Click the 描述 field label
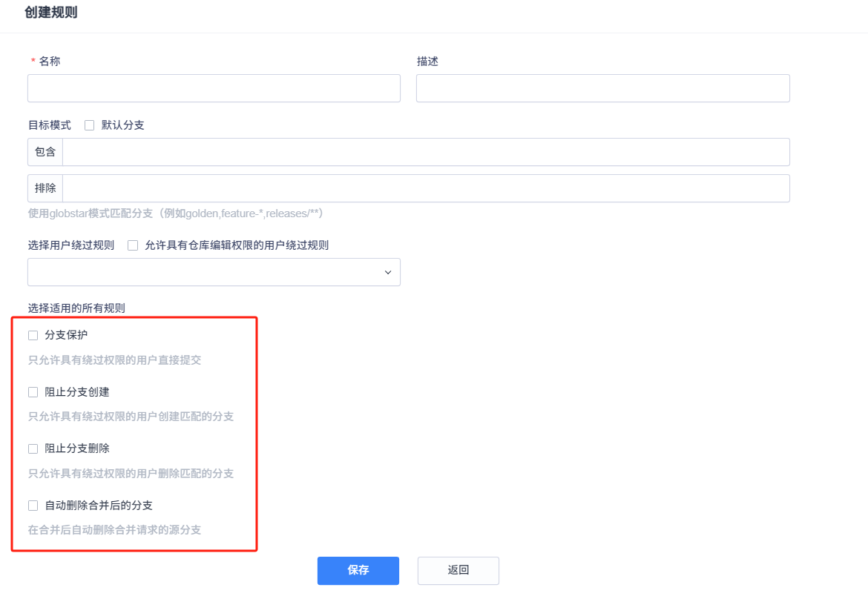868x596 pixels. 427,62
